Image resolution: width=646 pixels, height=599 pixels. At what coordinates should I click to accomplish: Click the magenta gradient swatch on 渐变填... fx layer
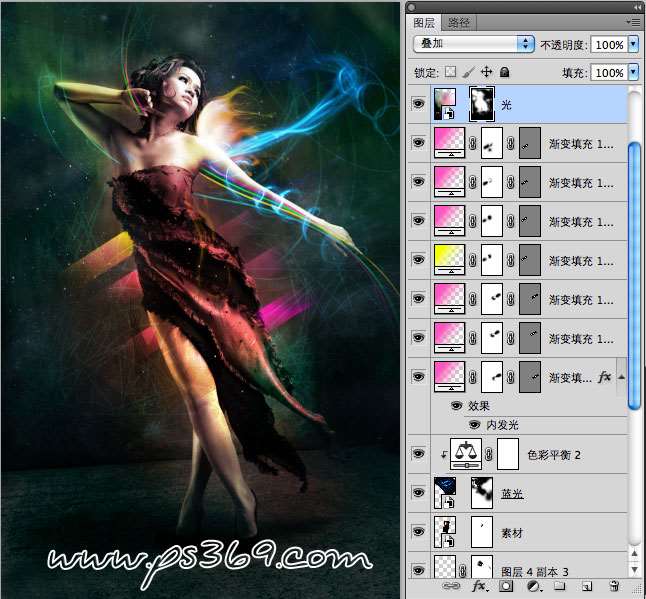pyautogui.click(x=449, y=376)
